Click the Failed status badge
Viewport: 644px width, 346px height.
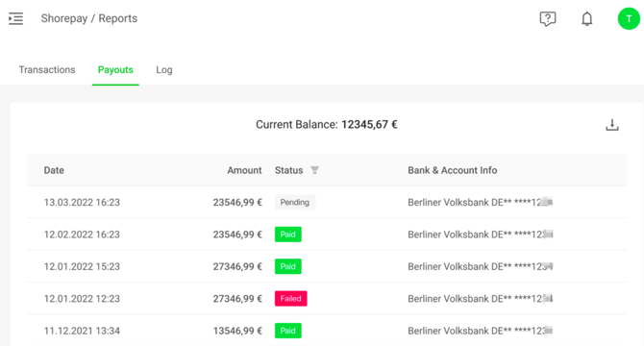click(x=291, y=298)
